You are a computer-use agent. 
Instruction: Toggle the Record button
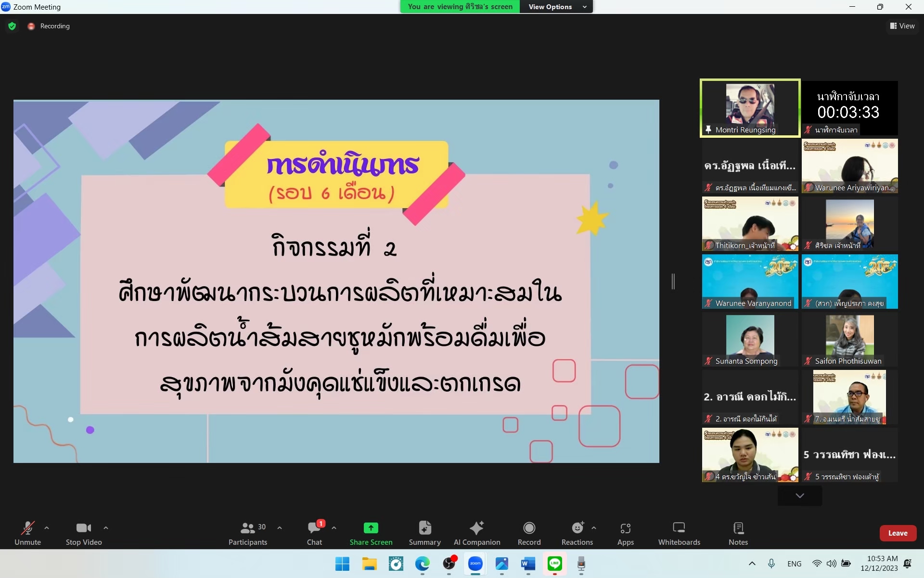click(x=529, y=533)
